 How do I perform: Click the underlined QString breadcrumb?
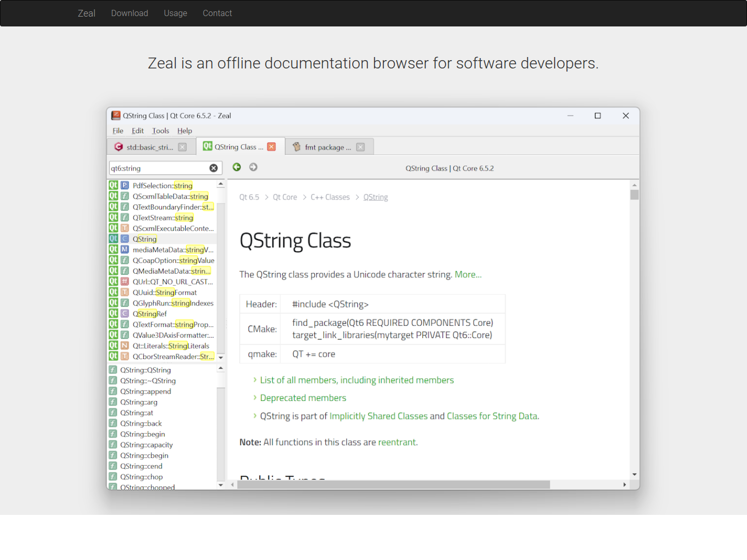(376, 197)
